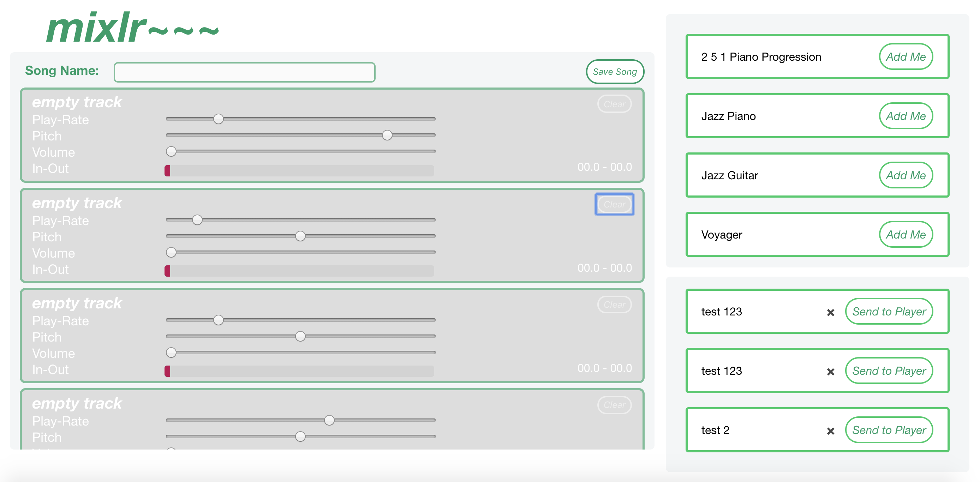Screen dimensions: 980x482
Task: Send first test 123 to player
Action: (x=888, y=311)
